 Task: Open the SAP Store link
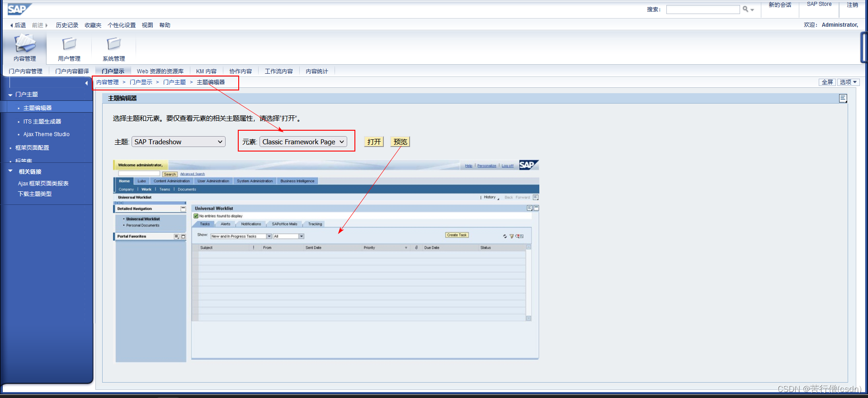[819, 4]
